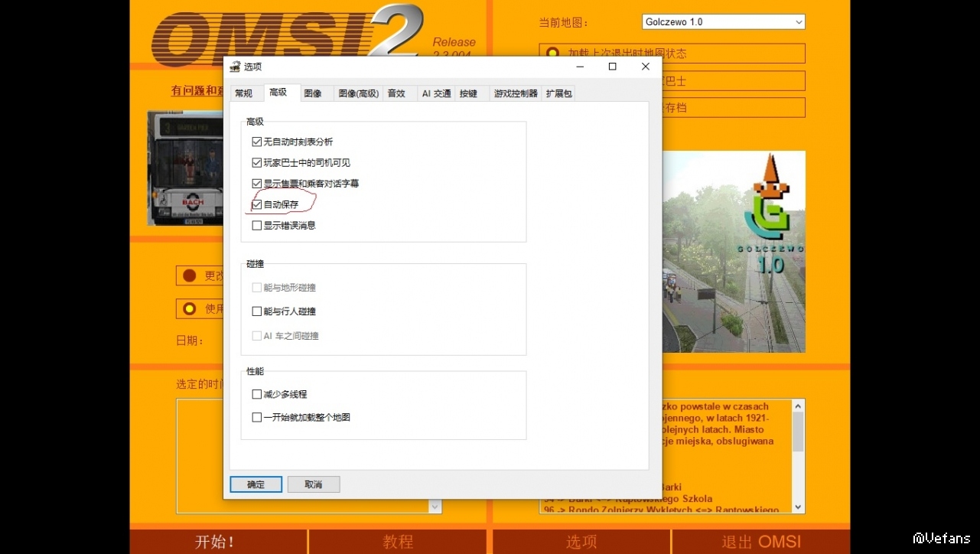
Task: Enable the 显示错误消息 checkbox
Action: point(257,225)
